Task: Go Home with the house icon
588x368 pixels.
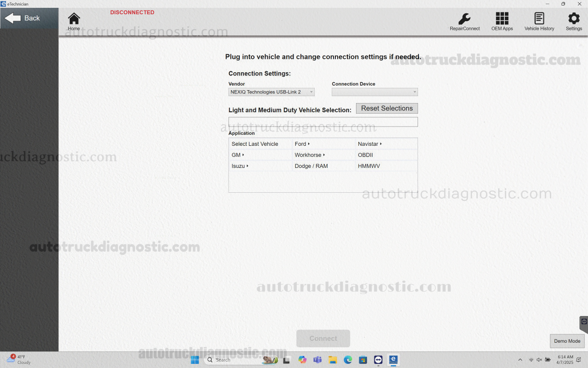Action: [x=73, y=21]
